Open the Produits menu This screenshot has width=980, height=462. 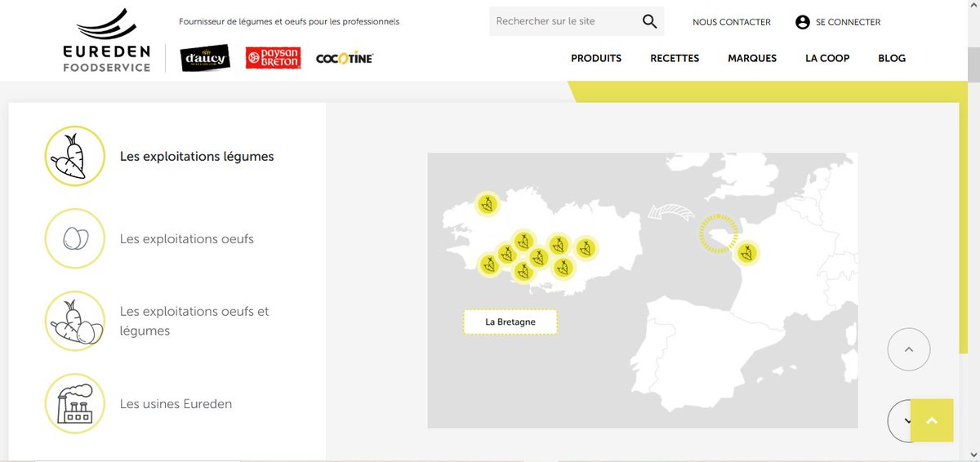596,58
